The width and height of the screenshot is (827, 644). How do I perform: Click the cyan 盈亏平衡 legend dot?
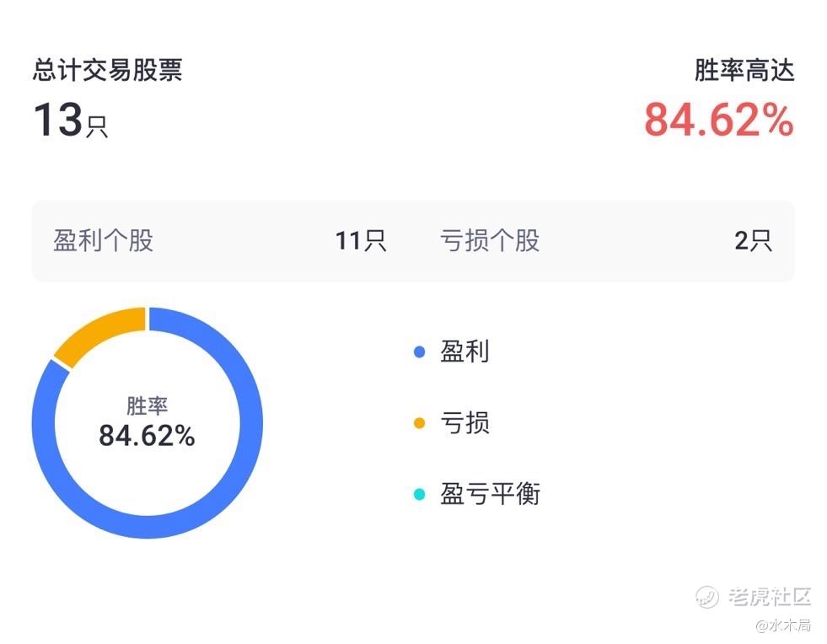[419, 494]
